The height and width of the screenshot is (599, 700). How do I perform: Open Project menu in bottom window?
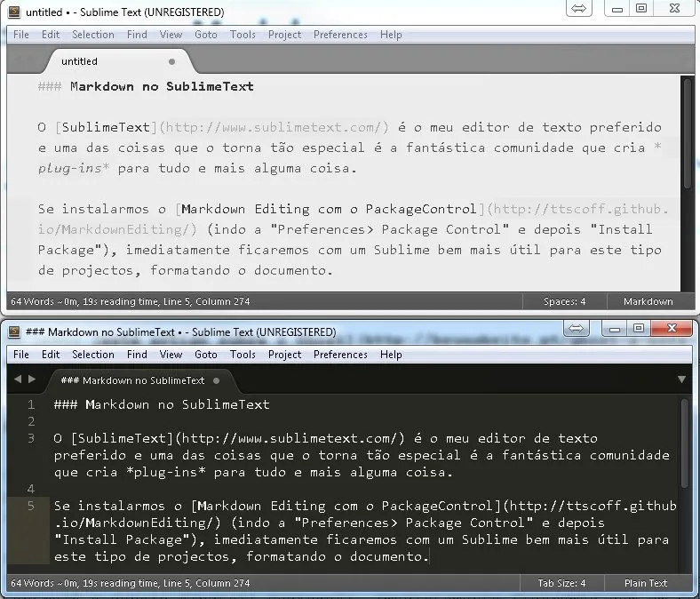coord(285,355)
